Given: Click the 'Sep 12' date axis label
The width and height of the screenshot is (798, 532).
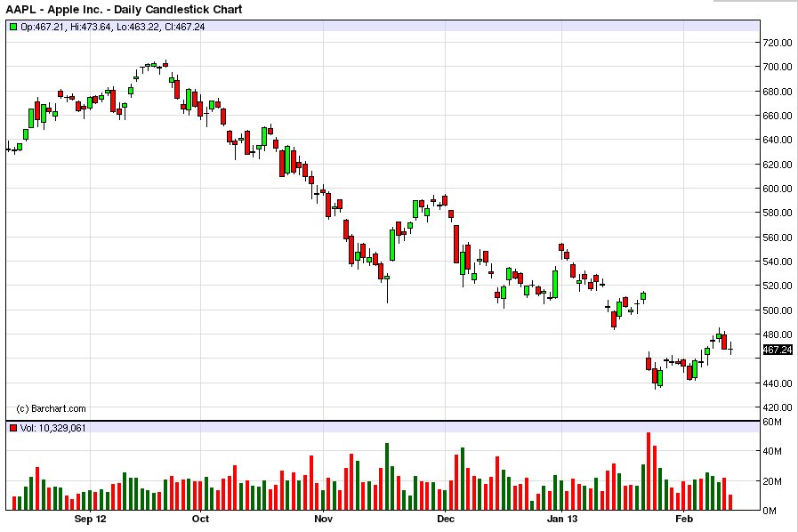Looking at the screenshot, I should tap(90, 519).
